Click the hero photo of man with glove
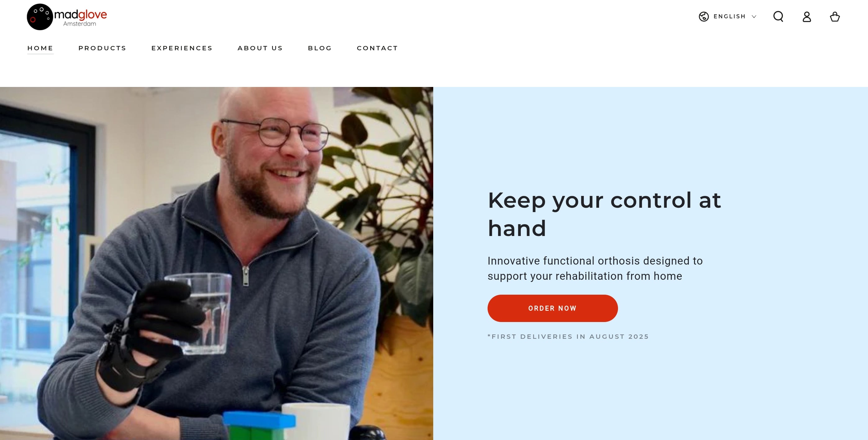This screenshot has height=440, width=868. 216,263
